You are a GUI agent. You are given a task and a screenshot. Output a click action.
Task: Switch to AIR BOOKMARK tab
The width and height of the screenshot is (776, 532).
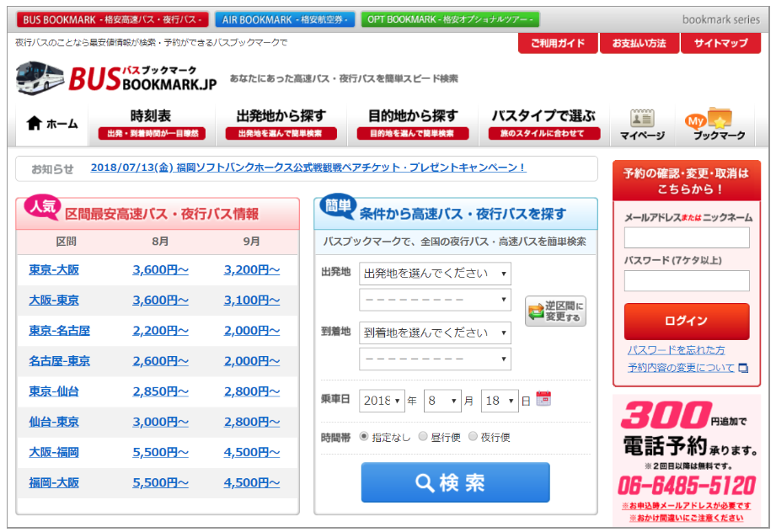(285, 19)
